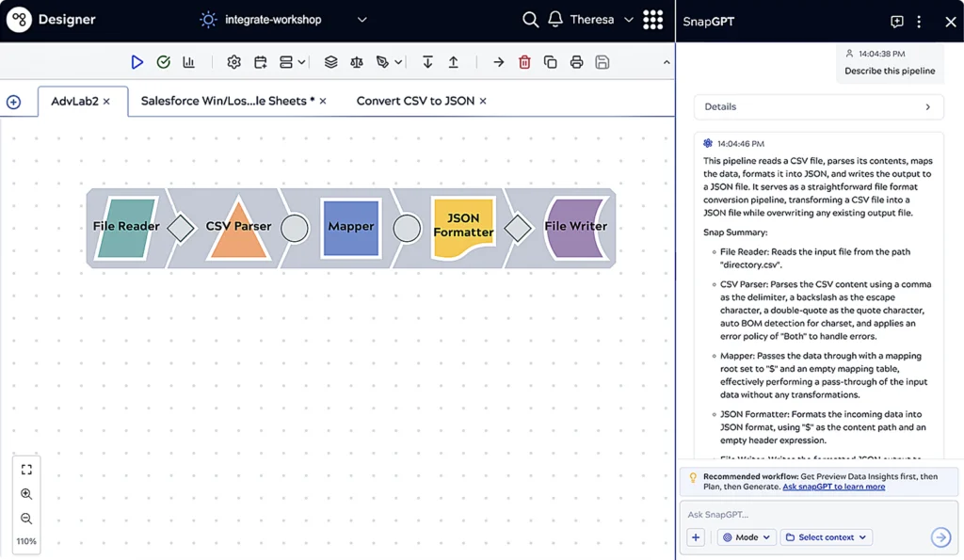Open the Select context dropdown
964x560 pixels.
(827, 537)
